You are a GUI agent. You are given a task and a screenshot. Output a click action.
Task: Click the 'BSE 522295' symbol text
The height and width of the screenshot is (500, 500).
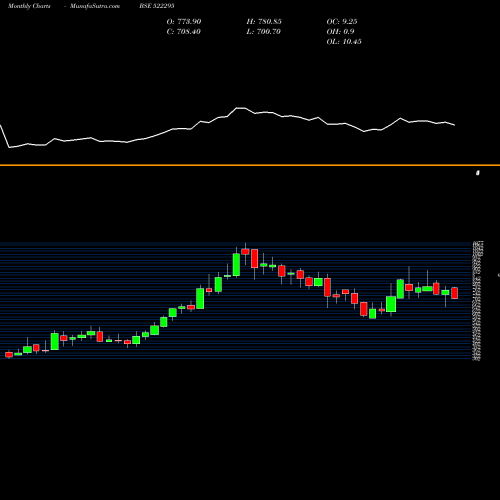tap(157, 6)
